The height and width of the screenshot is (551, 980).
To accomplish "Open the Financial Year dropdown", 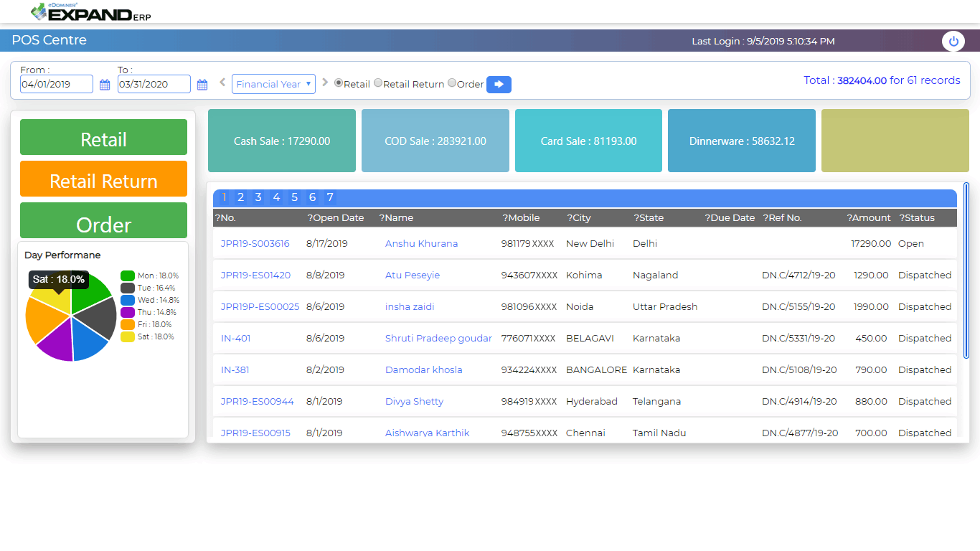I will (x=273, y=83).
